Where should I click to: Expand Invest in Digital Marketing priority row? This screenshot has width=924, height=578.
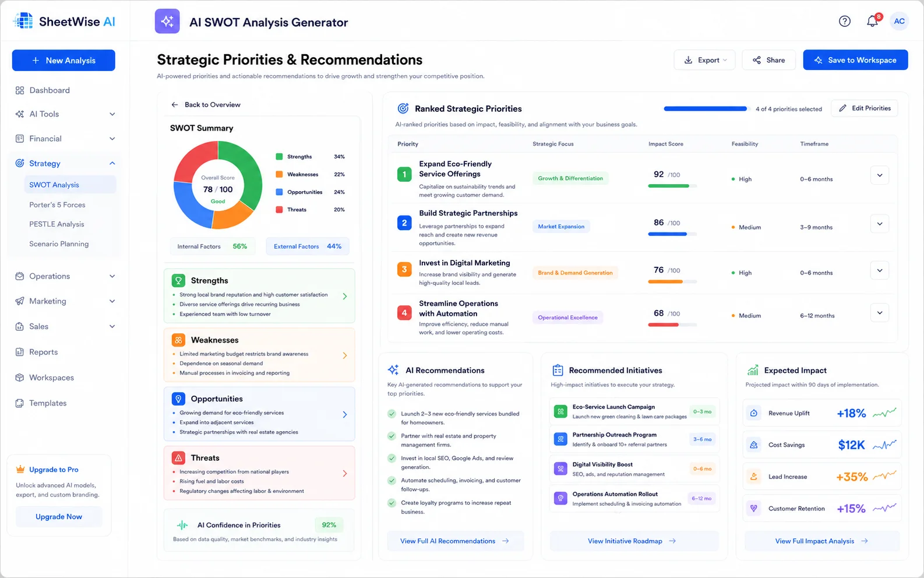tap(880, 270)
